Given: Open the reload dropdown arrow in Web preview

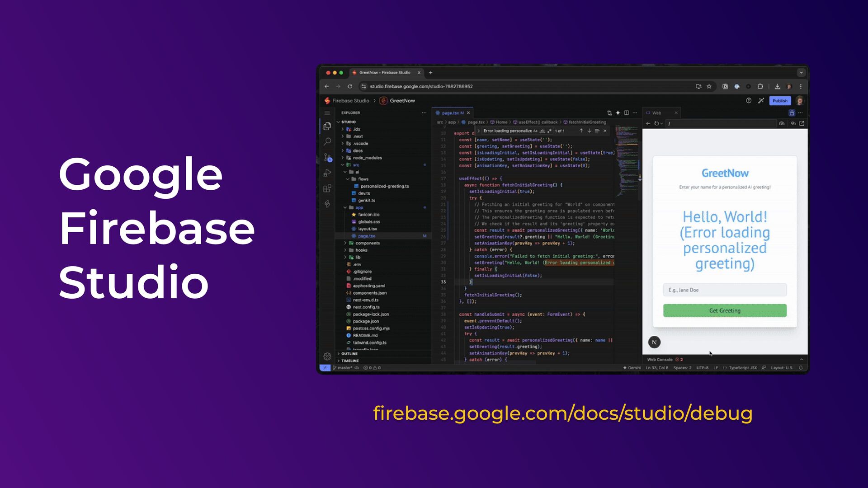Looking at the screenshot, I should tap(662, 123).
